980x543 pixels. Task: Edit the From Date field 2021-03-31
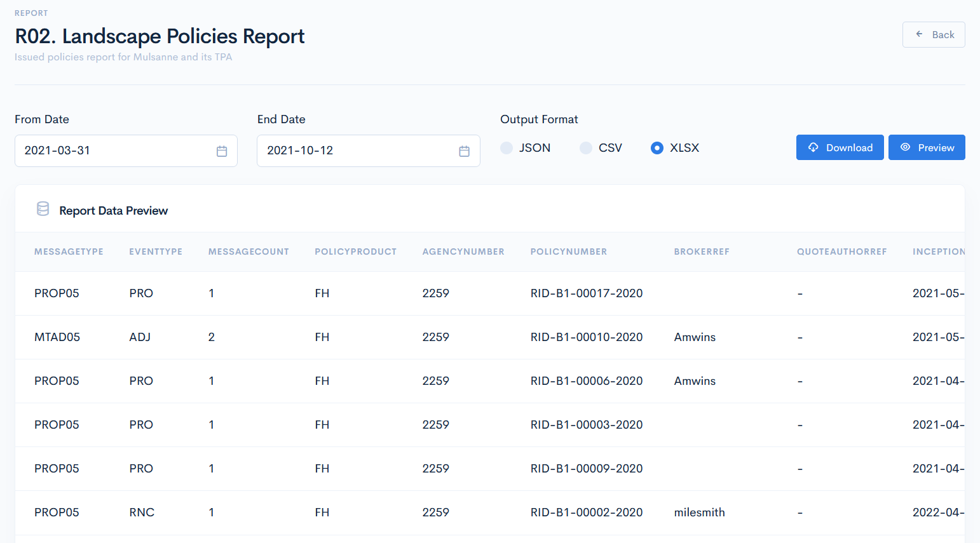click(114, 151)
